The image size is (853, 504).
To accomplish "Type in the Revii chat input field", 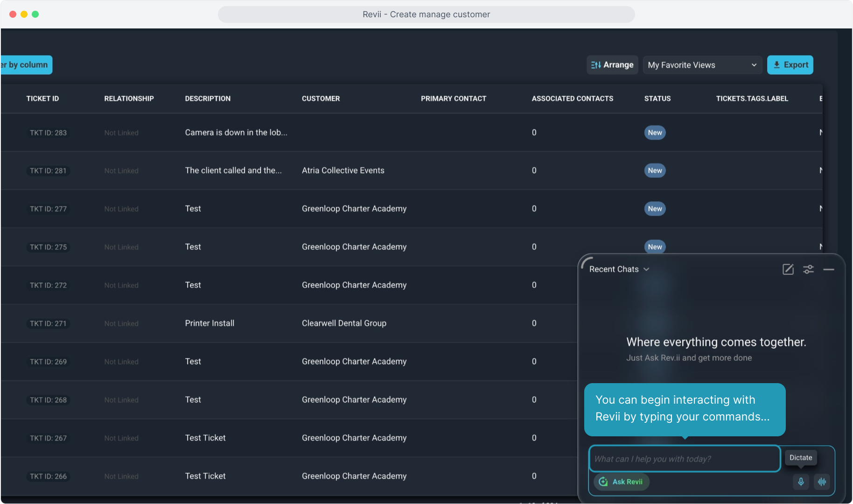I will [x=684, y=459].
